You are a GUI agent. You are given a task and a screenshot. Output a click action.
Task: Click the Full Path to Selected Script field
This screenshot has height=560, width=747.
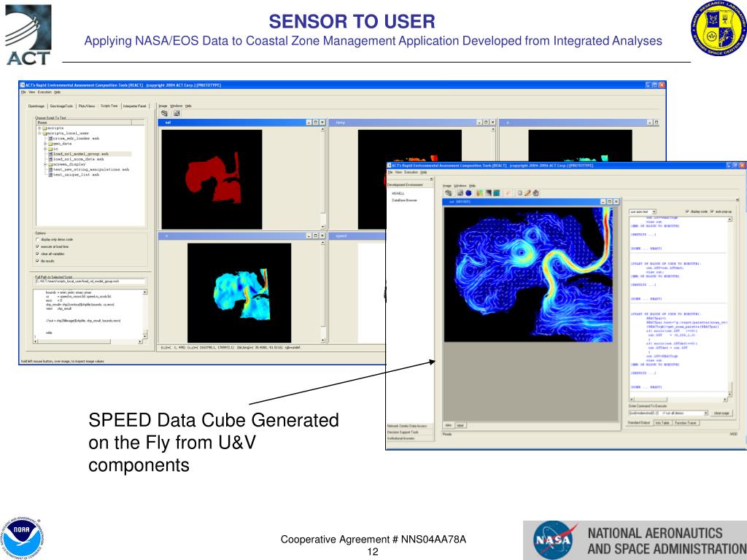tap(90, 281)
